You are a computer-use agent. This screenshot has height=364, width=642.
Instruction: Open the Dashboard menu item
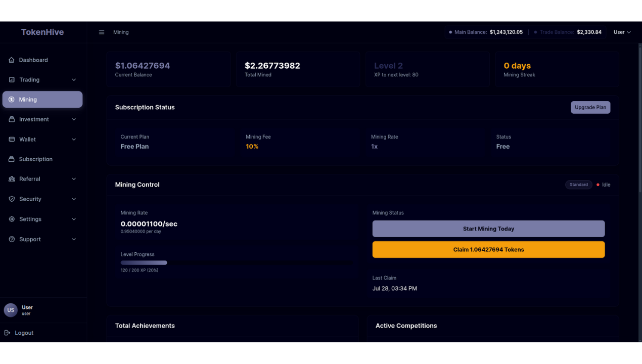[42, 60]
